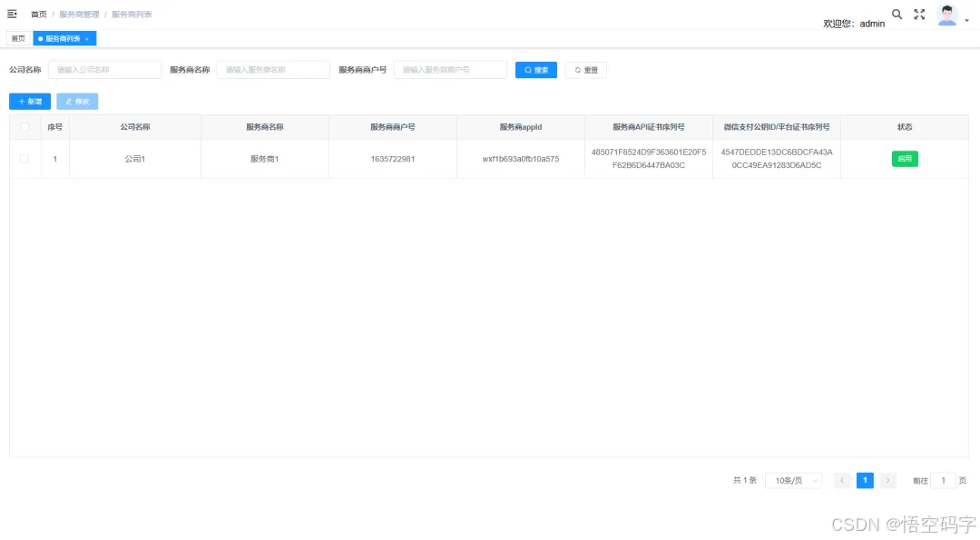Viewport: 980px width, 540px height.
Task: Click platform certificate serial 4547DEDDE13DC...
Action: point(777,159)
